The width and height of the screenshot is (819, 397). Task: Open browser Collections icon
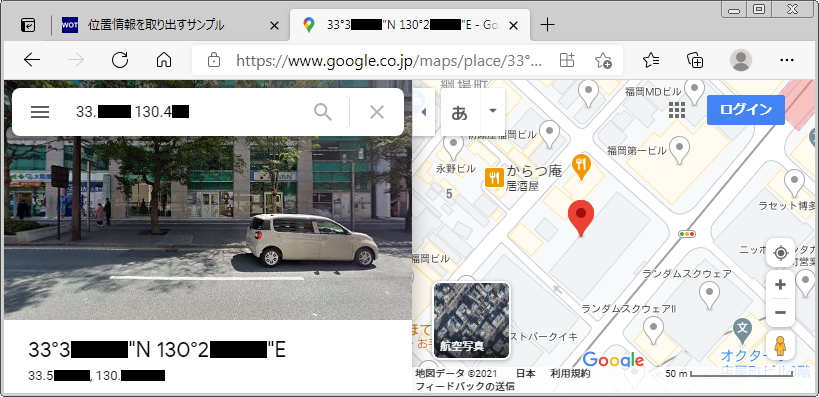click(695, 61)
